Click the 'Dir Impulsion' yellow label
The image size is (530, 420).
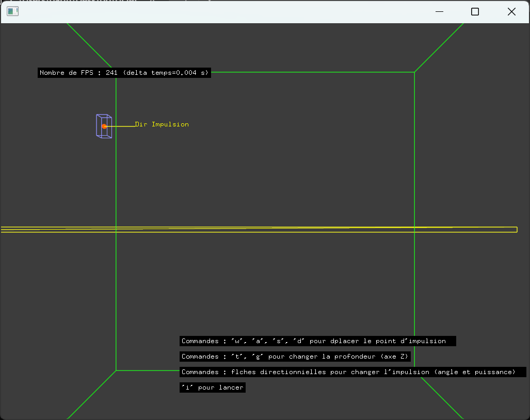[x=162, y=124]
